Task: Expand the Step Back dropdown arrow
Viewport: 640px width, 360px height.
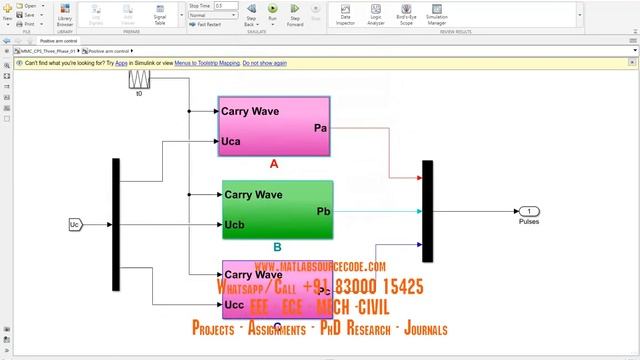Action: (x=258, y=24)
